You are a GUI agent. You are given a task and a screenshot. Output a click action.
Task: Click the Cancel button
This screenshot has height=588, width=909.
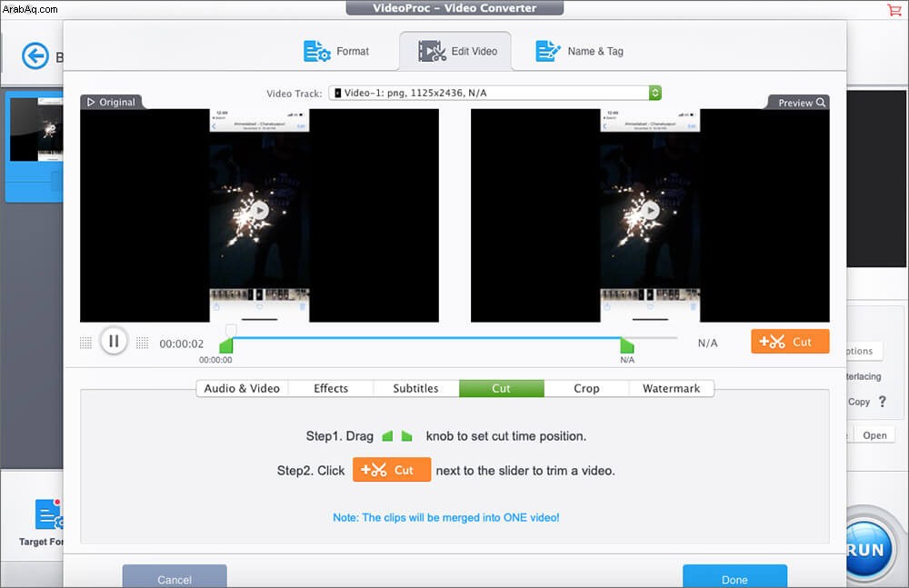coord(175,578)
